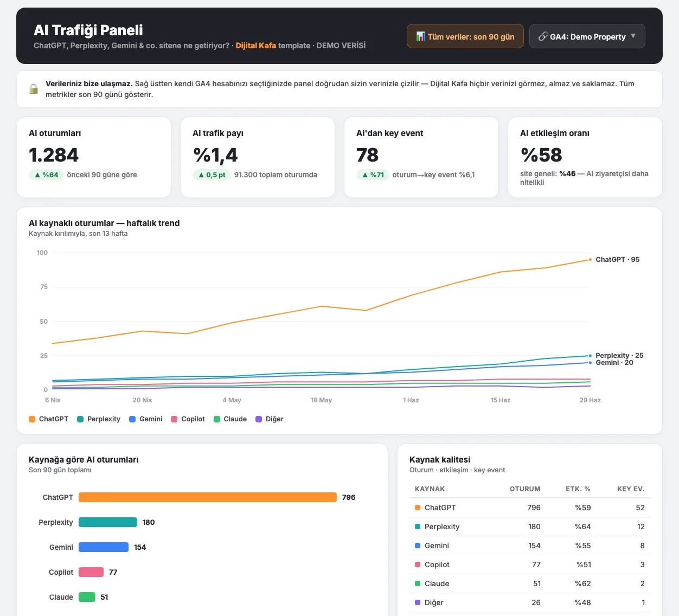The image size is (679, 616).
Task: Click the 796 value beside ChatGPT bar
Action: [x=349, y=497]
